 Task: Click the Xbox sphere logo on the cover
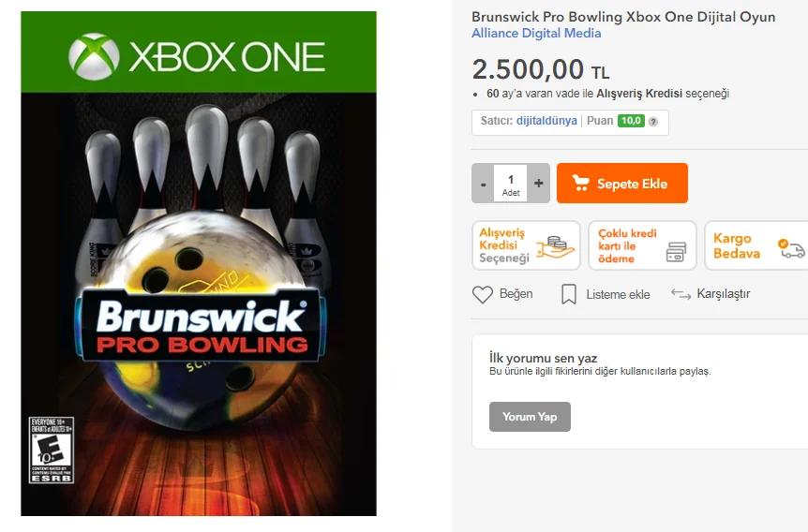pos(94,56)
